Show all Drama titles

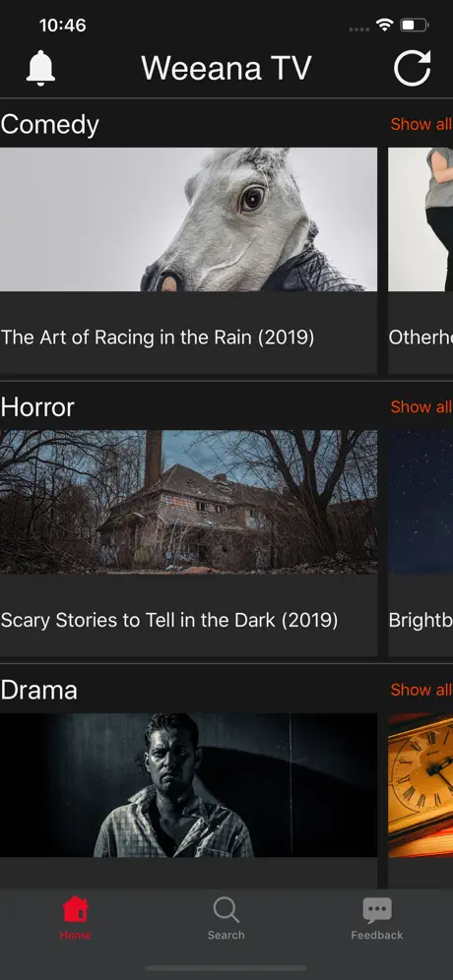pos(421,690)
